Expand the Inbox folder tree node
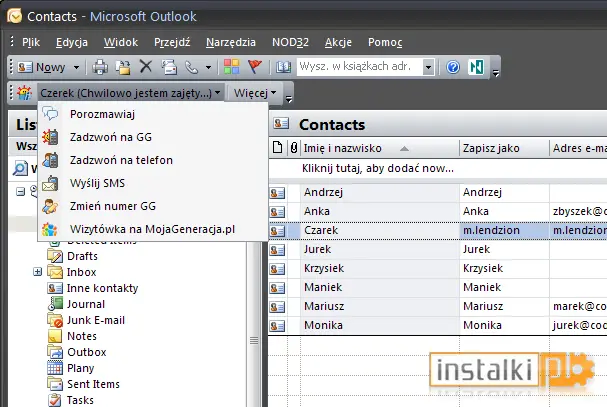The image size is (607, 407). click(38, 272)
